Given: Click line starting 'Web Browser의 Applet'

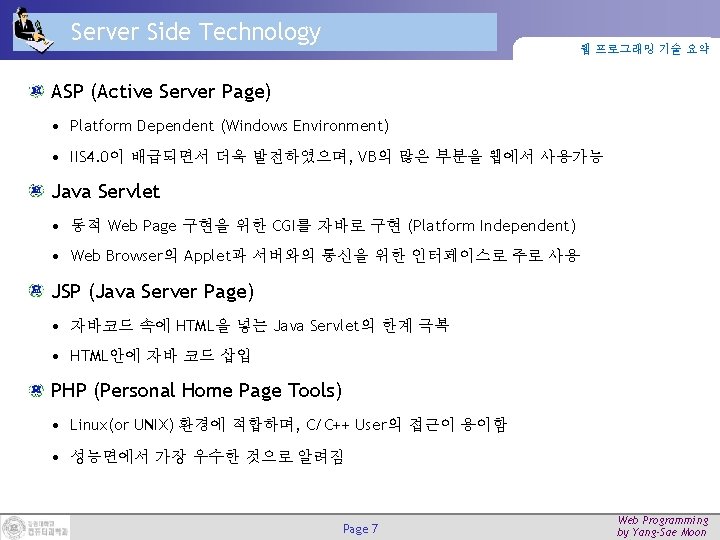Looking at the screenshot, I should (325, 255).
